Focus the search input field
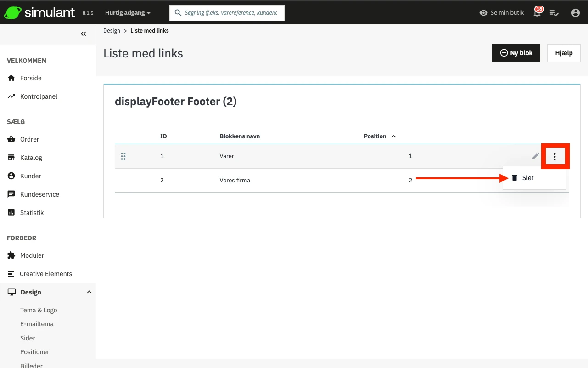This screenshot has height=368, width=588. (x=230, y=13)
